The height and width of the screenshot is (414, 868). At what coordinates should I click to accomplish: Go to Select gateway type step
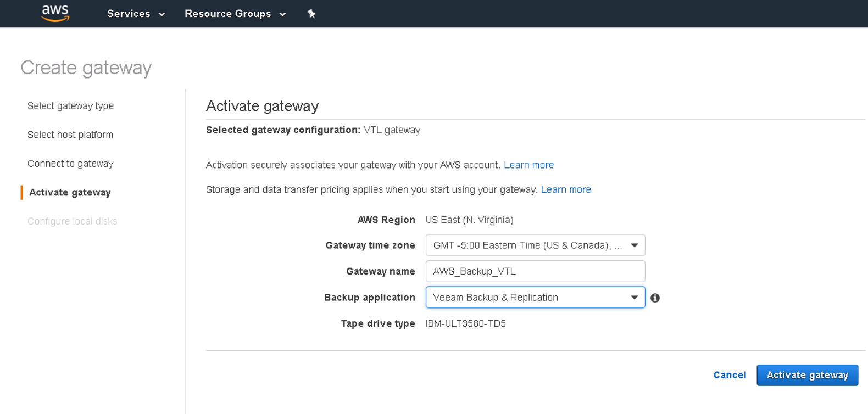[70, 106]
